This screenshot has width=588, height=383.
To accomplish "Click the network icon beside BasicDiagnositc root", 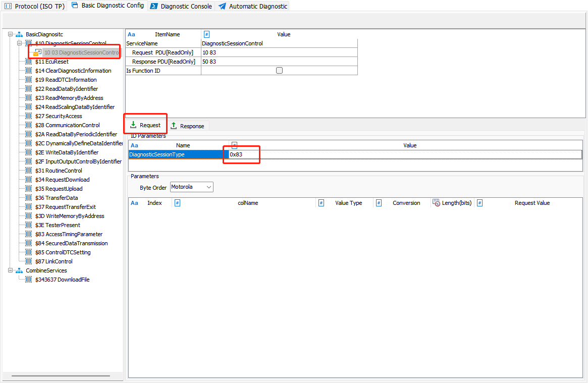I will 19,34.
